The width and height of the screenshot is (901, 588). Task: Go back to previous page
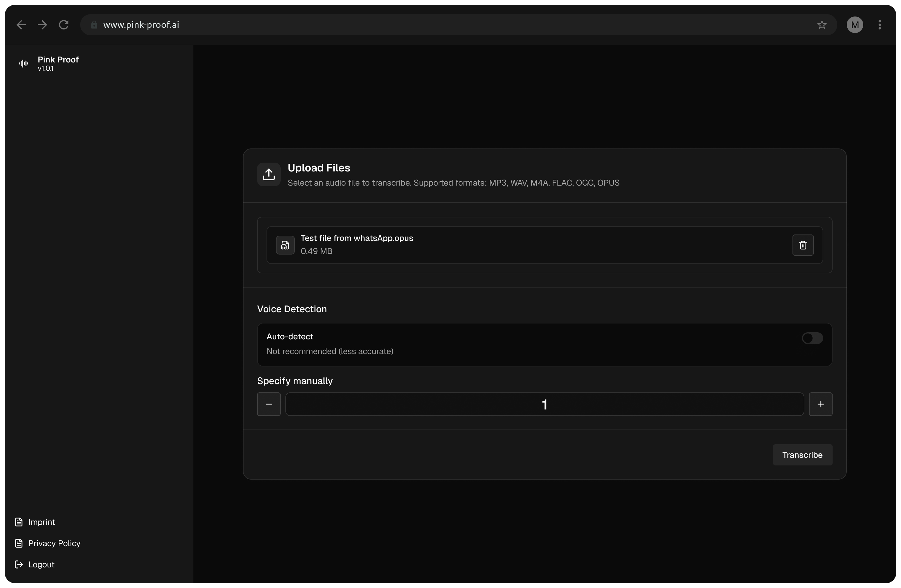[21, 25]
